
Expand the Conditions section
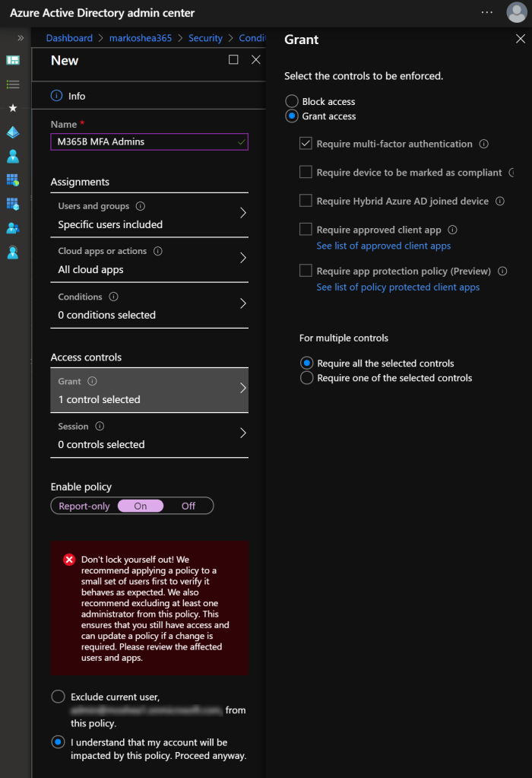click(x=149, y=306)
